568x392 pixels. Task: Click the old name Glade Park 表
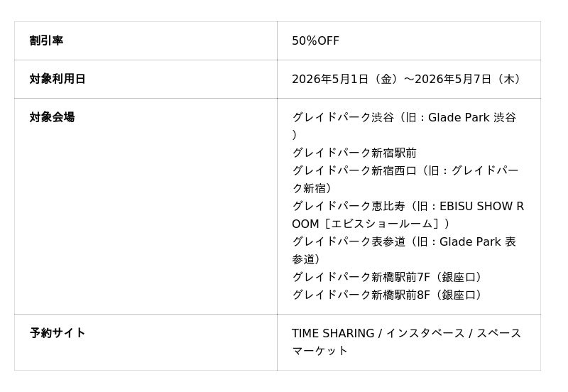(477, 241)
